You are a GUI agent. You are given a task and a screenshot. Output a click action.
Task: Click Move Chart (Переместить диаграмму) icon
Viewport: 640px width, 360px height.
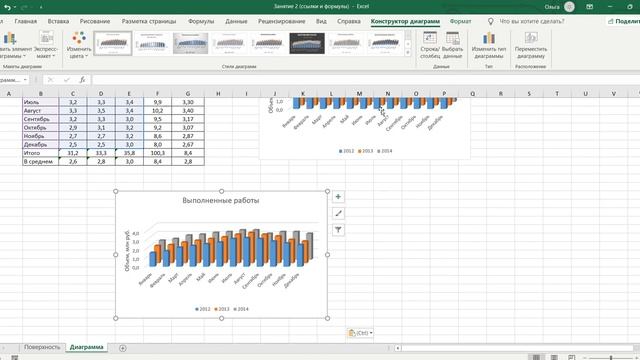pos(530,45)
